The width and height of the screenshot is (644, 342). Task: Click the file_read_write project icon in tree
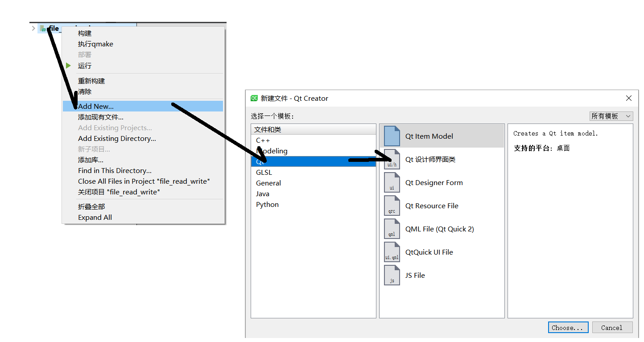click(43, 29)
